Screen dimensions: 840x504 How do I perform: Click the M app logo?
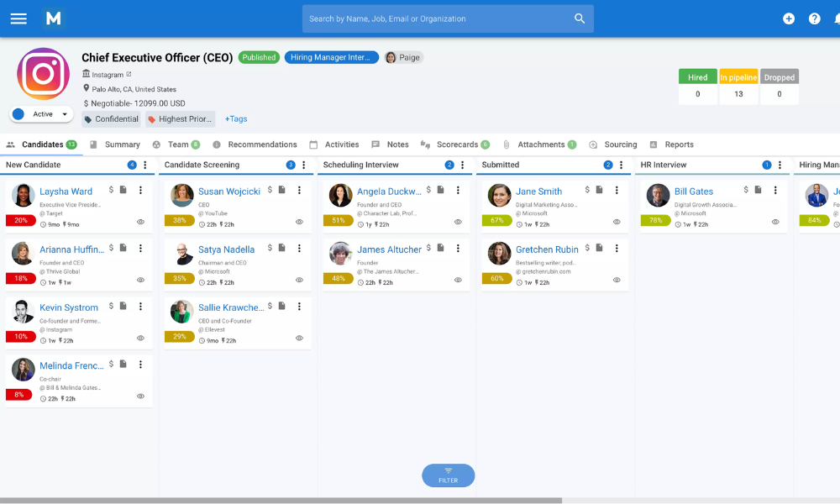tap(54, 18)
